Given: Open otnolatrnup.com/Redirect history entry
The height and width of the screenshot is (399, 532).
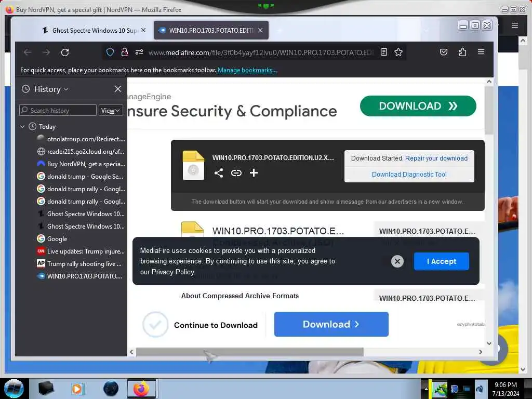Looking at the screenshot, I should (81, 139).
